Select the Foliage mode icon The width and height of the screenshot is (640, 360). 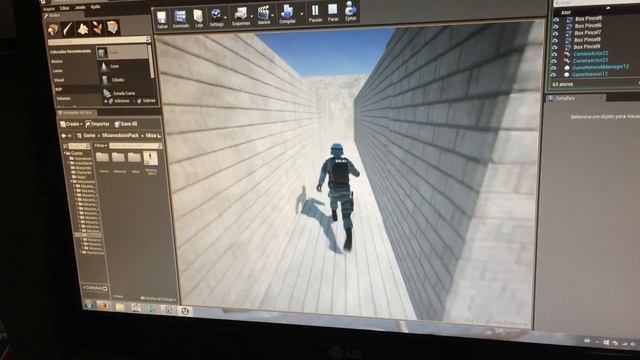(97, 28)
